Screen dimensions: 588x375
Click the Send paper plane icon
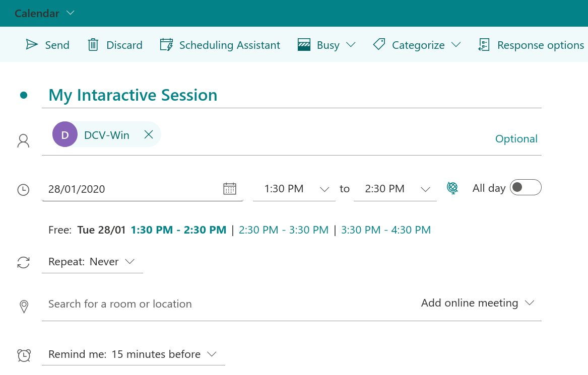32,45
